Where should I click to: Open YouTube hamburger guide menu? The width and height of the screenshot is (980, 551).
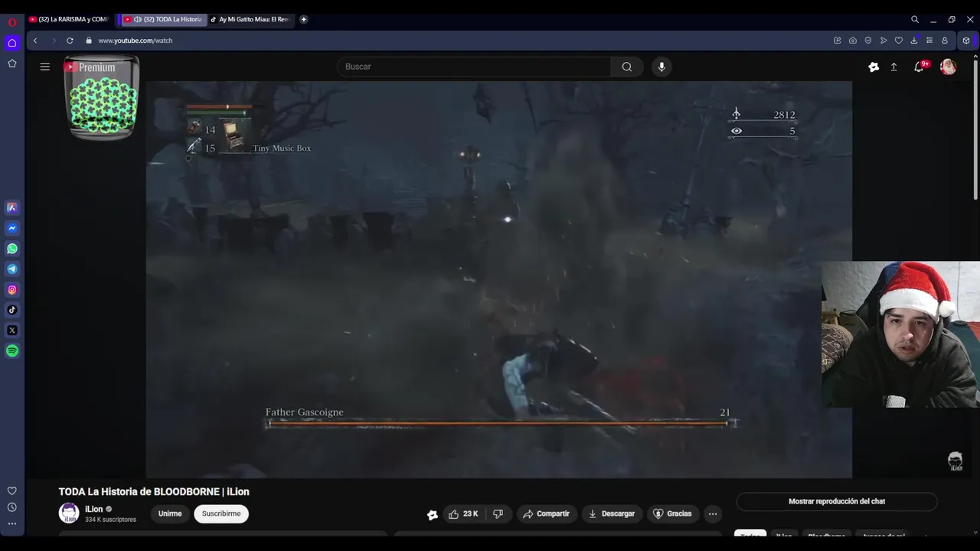pos(45,67)
